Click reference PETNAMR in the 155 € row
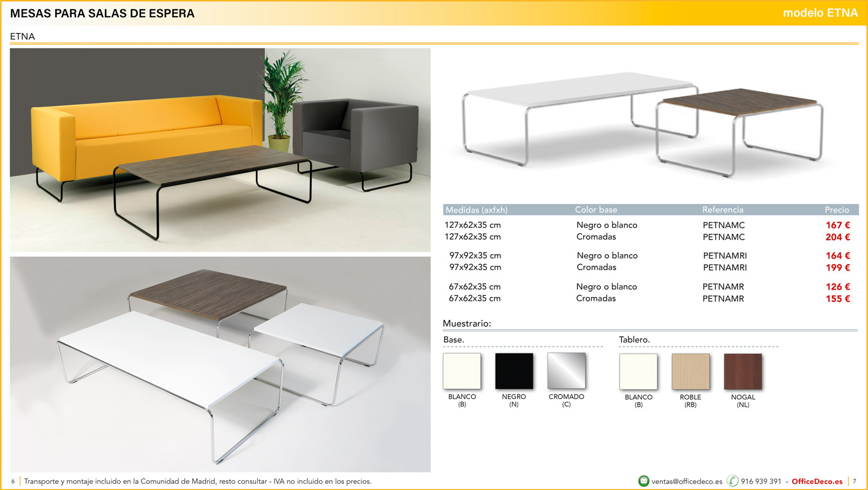 pyautogui.click(x=723, y=299)
